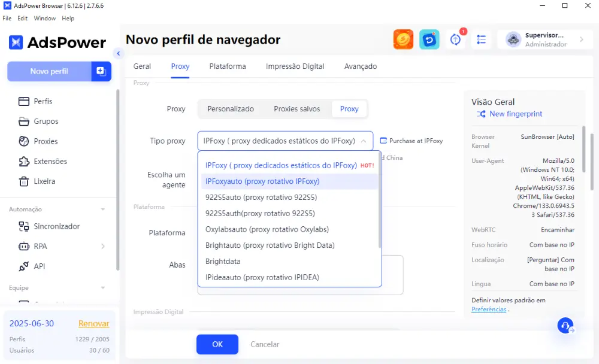The height and width of the screenshot is (364, 599).
Task: Click the shuffle icon for New fingerprint
Action: [x=481, y=114]
